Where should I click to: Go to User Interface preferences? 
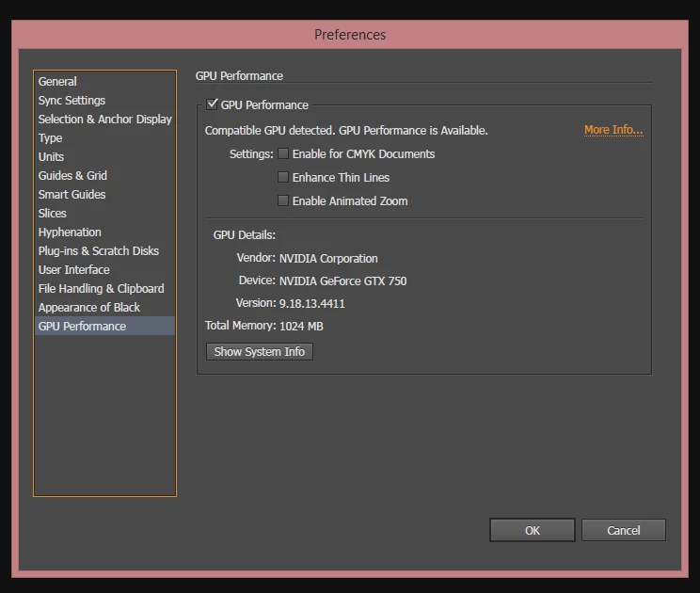tap(104, 270)
